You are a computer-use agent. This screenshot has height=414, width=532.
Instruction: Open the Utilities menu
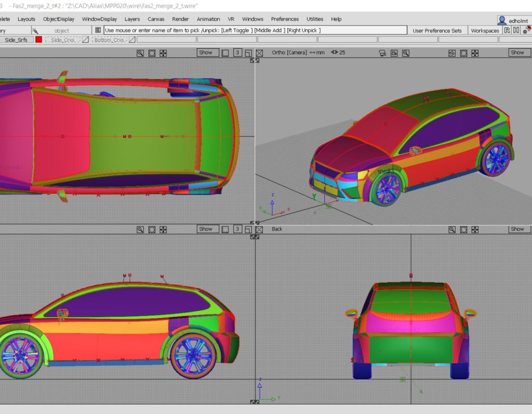(x=315, y=19)
